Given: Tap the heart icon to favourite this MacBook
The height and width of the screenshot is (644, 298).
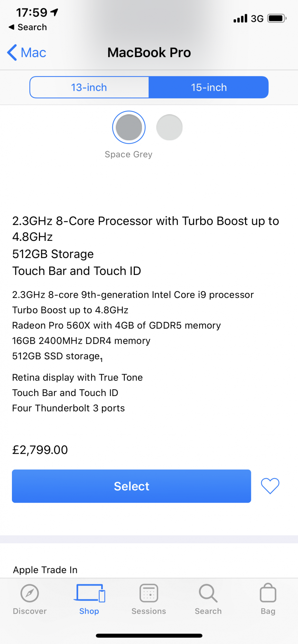Looking at the screenshot, I should (270, 486).
